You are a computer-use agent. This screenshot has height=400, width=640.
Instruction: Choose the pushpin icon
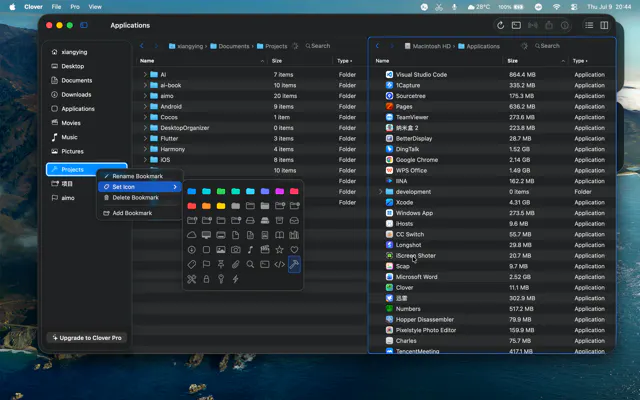(x=221, y=264)
